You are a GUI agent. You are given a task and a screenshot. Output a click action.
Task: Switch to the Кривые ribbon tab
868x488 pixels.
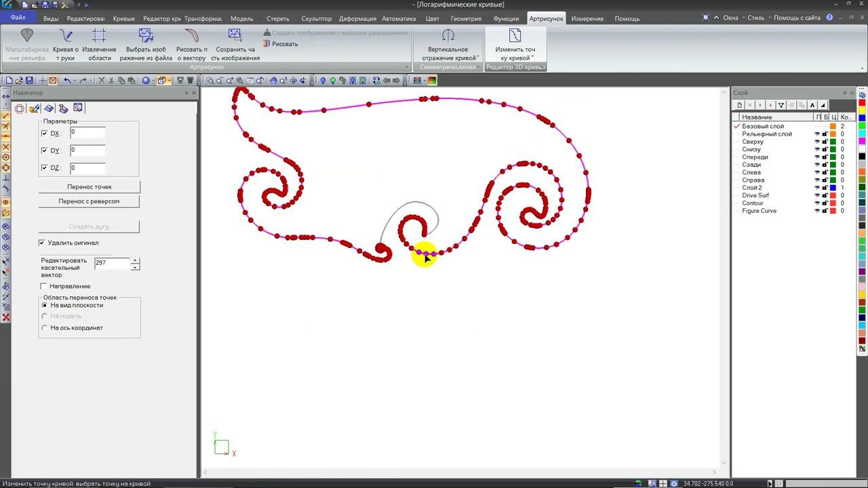[123, 18]
